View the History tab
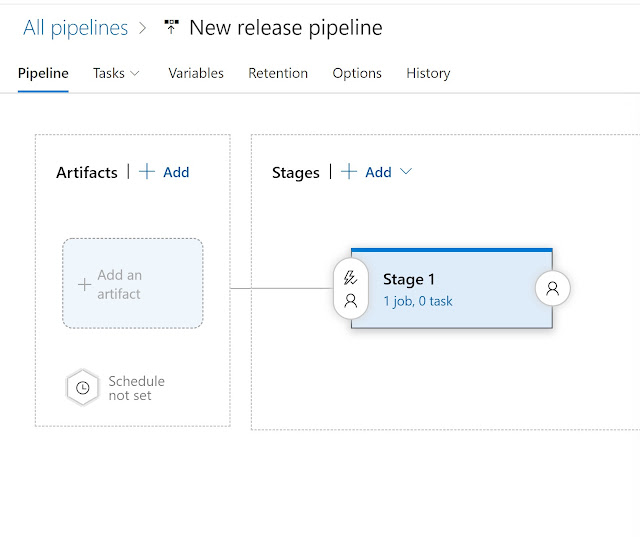This screenshot has height=537, width=640. (428, 73)
